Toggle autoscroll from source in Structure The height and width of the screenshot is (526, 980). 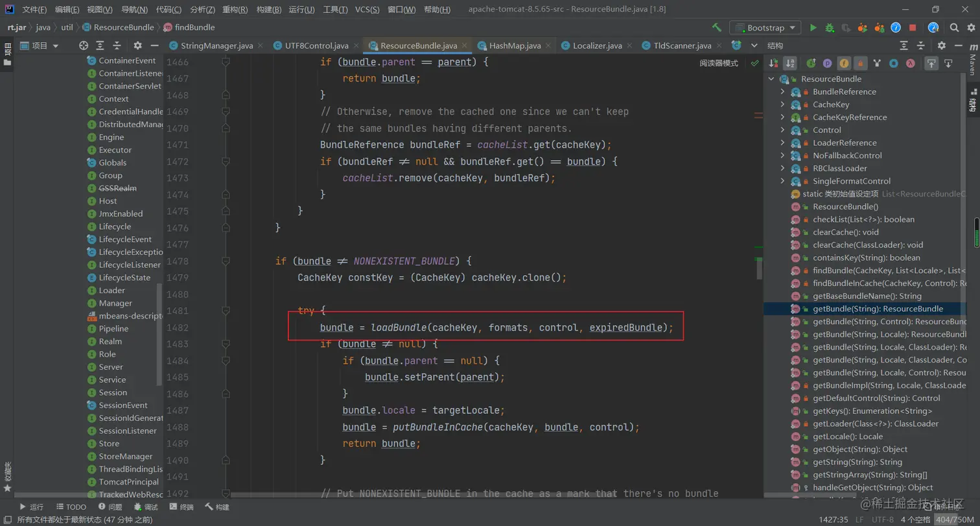click(948, 64)
